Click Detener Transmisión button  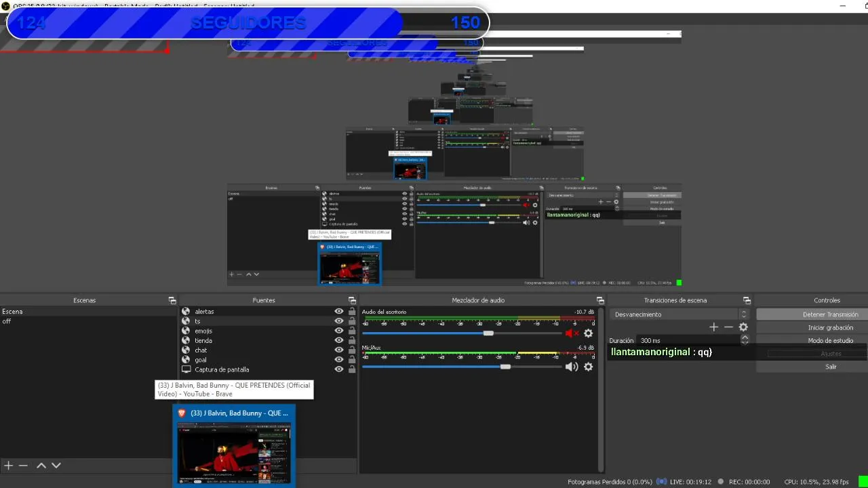[812, 314]
